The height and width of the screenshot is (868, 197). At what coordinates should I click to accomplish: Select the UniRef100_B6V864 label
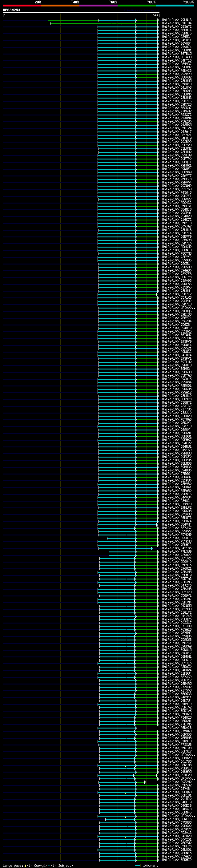click(x=177, y=43)
